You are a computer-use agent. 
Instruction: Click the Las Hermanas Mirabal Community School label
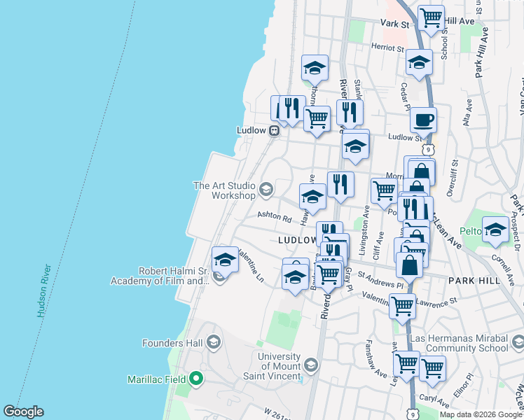[459, 343]
